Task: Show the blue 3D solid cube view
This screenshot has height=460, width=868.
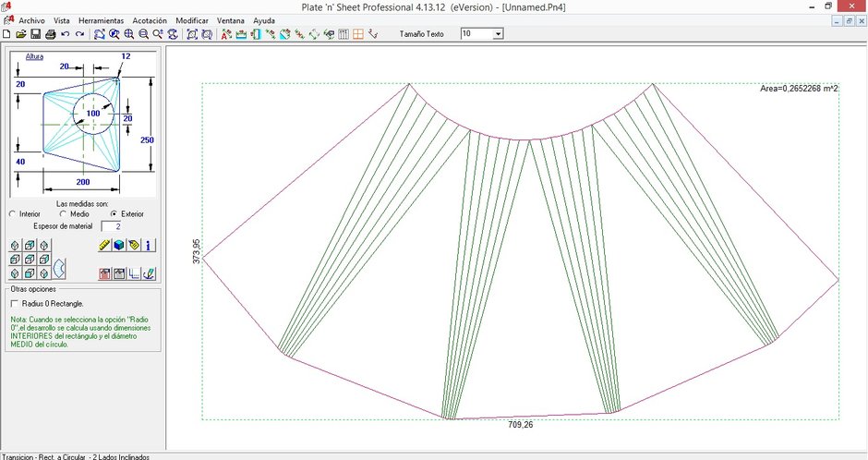Action: [x=119, y=245]
